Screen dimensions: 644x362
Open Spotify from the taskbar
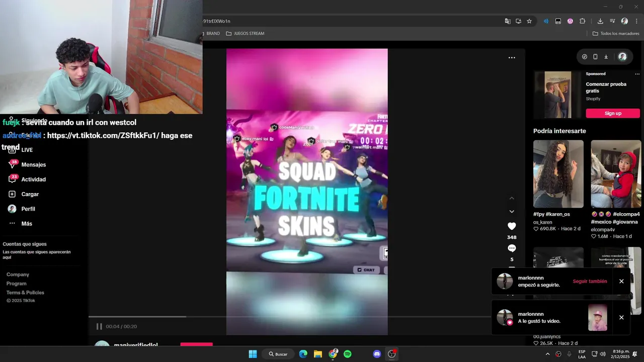click(x=348, y=354)
